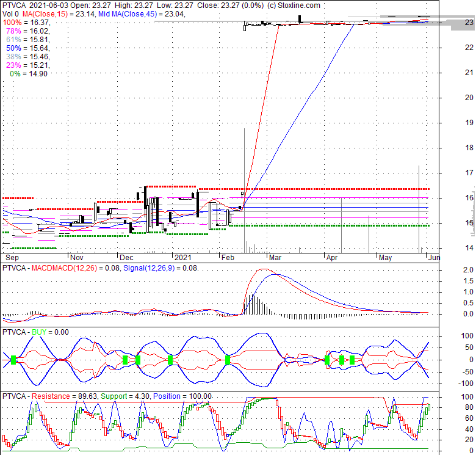The width and height of the screenshot is (476, 455).
Task: Click the Mar label on time axis
Action: click(x=275, y=258)
